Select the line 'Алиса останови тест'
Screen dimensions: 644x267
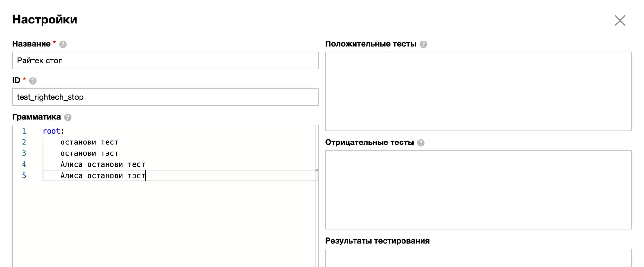click(x=103, y=165)
